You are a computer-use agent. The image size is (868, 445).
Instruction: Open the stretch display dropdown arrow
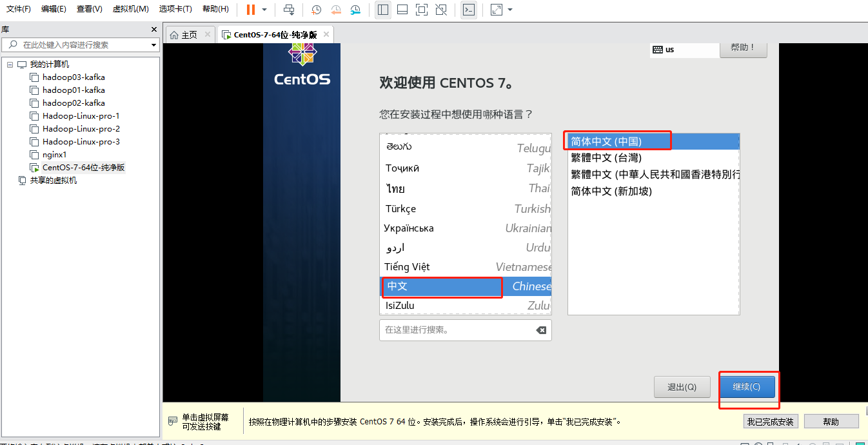click(510, 10)
